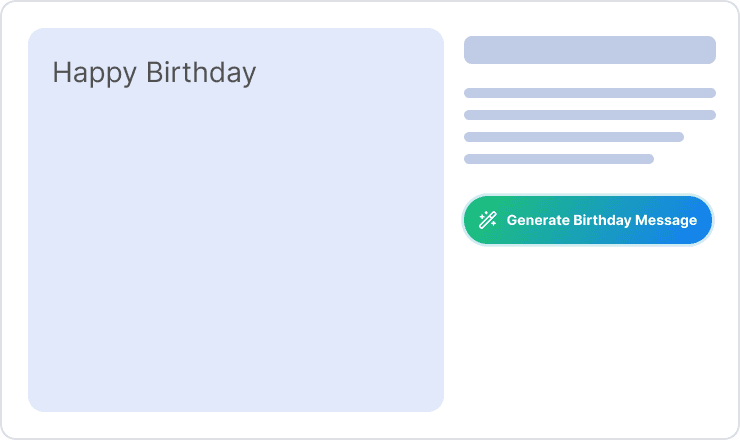Click the word Generate on the gradient button
Image resolution: width=740 pixels, height=440 pixels.
[x=538, y=220]
